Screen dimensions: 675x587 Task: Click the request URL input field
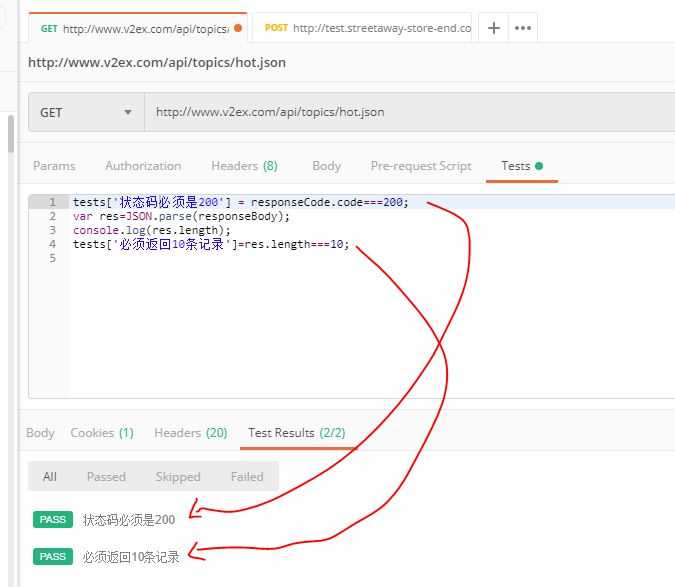(410, 112)
